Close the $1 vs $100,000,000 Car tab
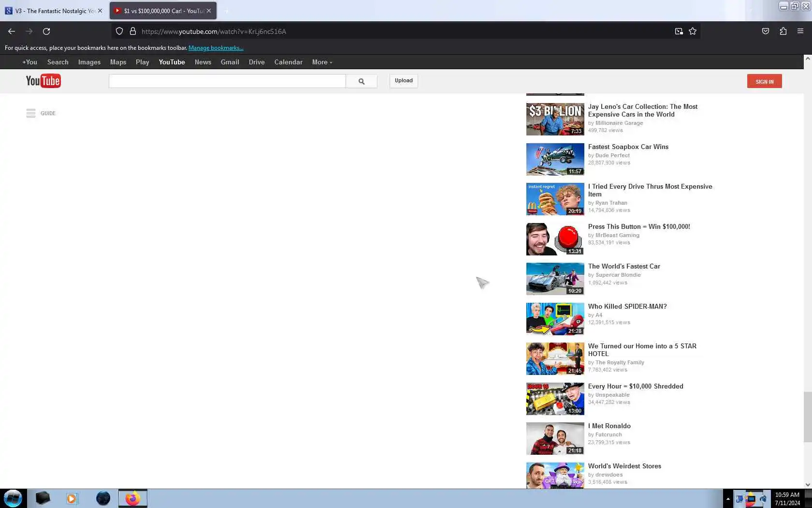This screenshot has height=508, width=812. coord(209,11)
